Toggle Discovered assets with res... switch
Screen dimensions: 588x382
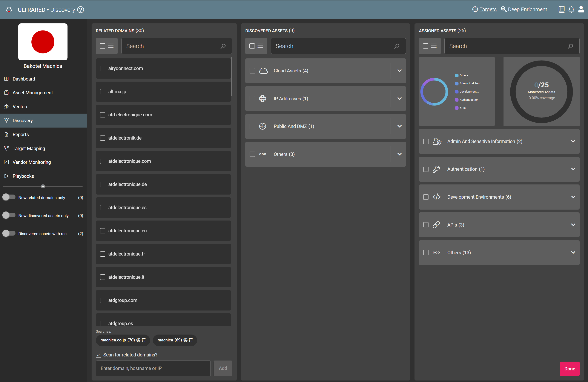9,233
